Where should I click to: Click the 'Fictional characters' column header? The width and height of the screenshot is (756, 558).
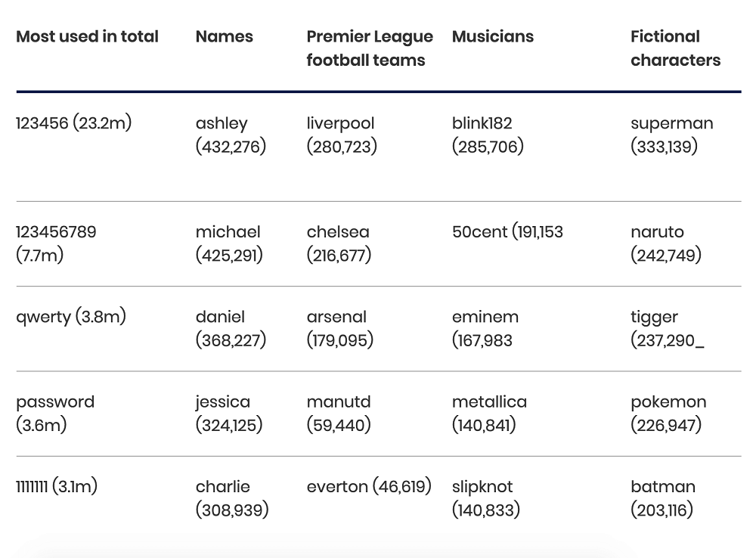(675, 48)
